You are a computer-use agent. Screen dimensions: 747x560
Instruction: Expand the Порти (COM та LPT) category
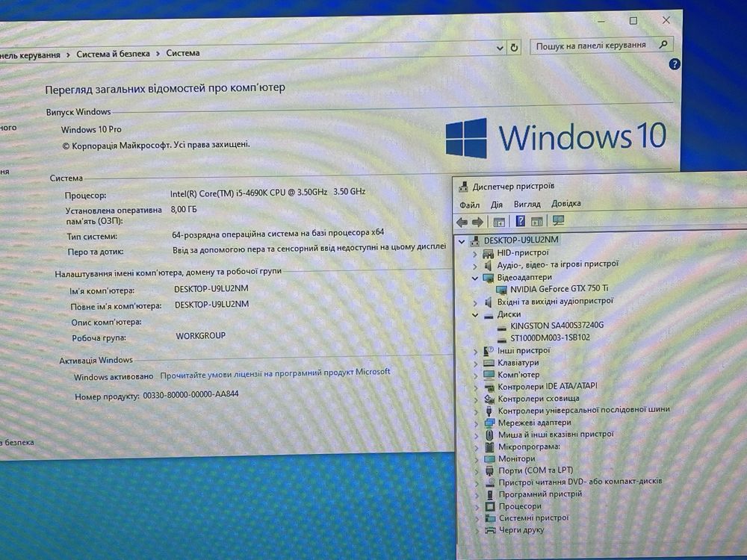point(477,471)
